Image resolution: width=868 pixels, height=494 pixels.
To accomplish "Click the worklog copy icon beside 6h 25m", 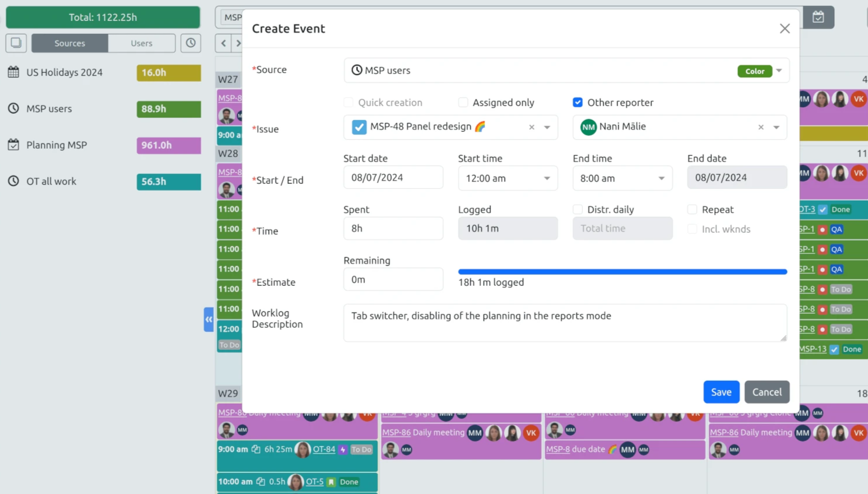I will (256, 449).
